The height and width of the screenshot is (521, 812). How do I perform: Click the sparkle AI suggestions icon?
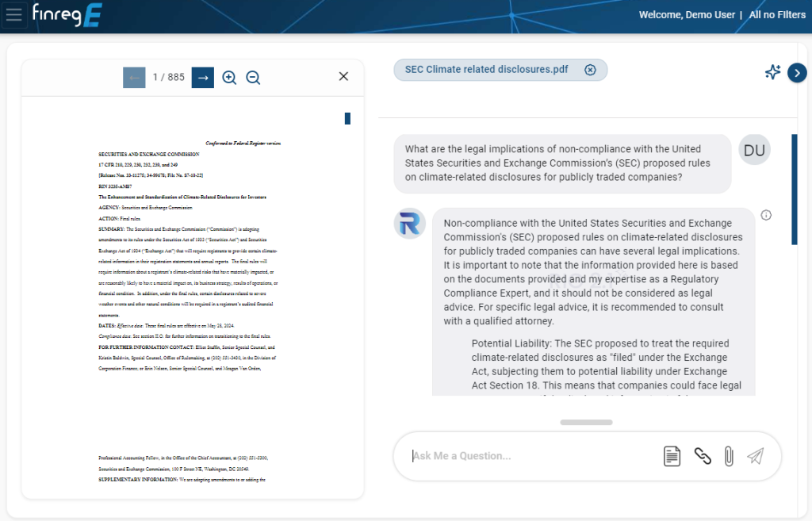coord(772,72)
